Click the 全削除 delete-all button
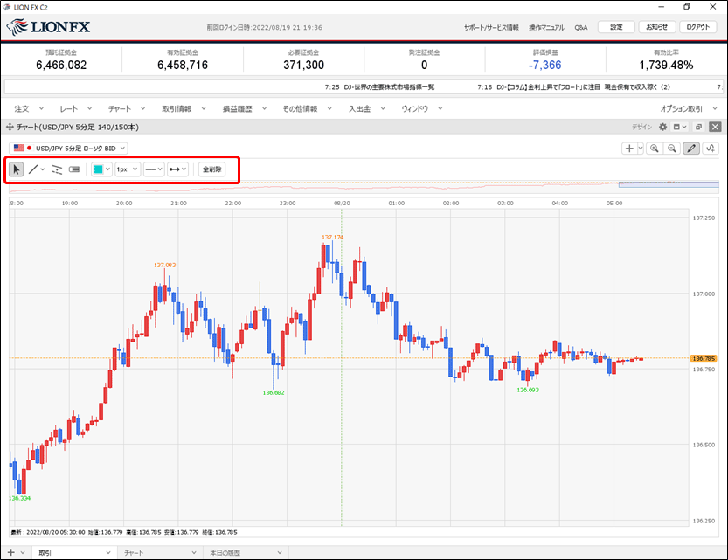 pos(212,169)
